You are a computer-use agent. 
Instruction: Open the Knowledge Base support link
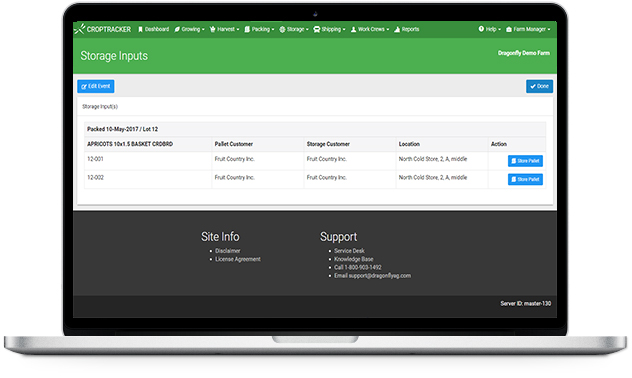point(353,259)
